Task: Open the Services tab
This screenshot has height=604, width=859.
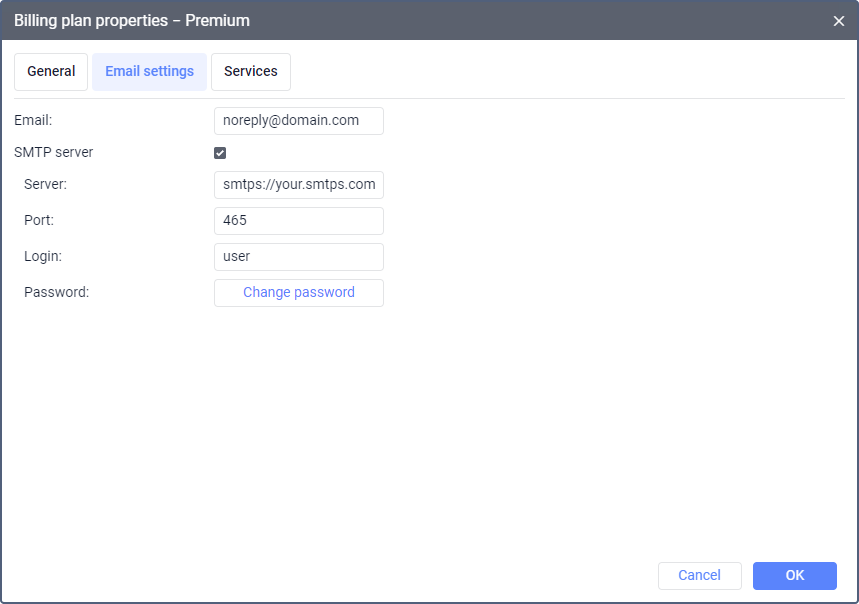Action: coord(251,72)
